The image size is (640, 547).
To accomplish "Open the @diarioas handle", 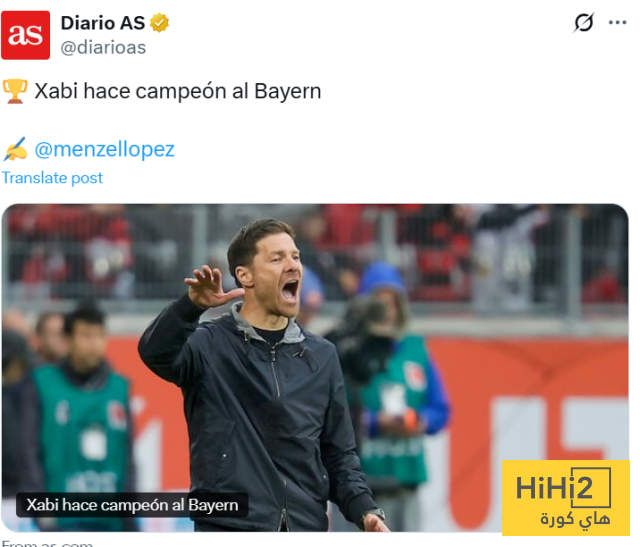I will pos(103,47).
